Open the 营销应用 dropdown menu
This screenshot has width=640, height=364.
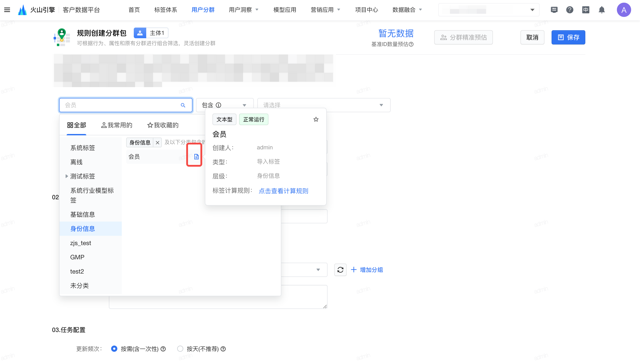pyautogui.click(x=325, y=10)
